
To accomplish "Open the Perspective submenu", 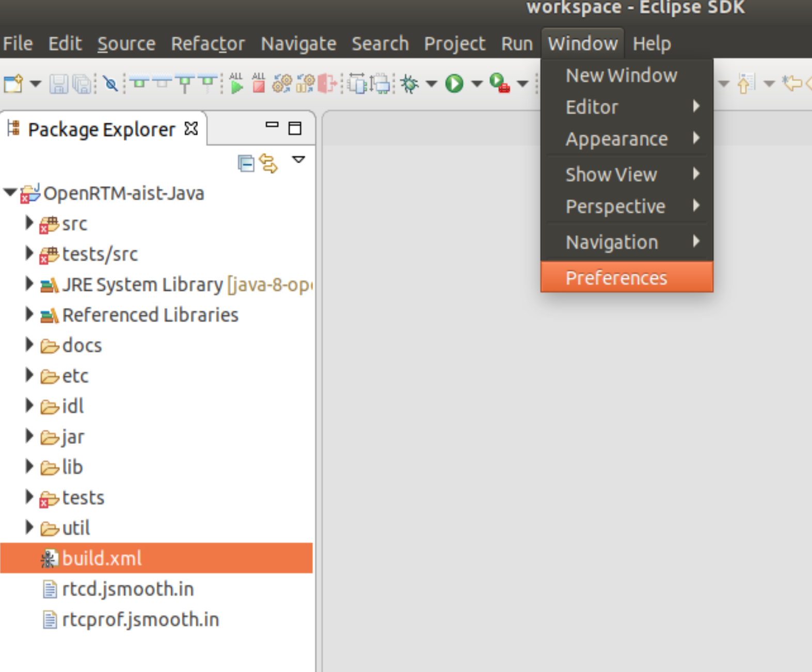I will pyautogui.click(x=627, y=206).
